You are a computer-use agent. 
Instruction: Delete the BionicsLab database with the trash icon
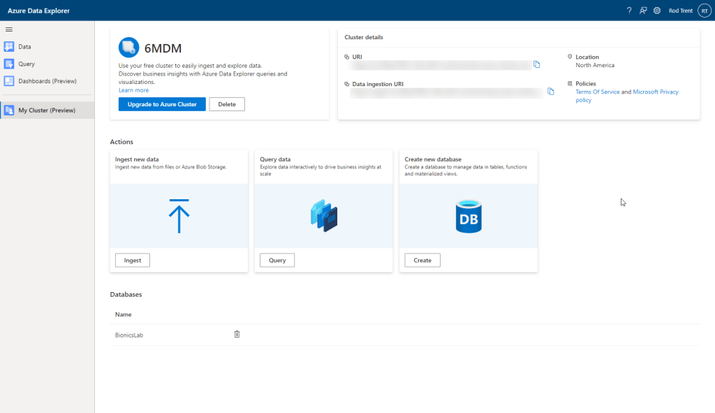(x=237, y=335)
